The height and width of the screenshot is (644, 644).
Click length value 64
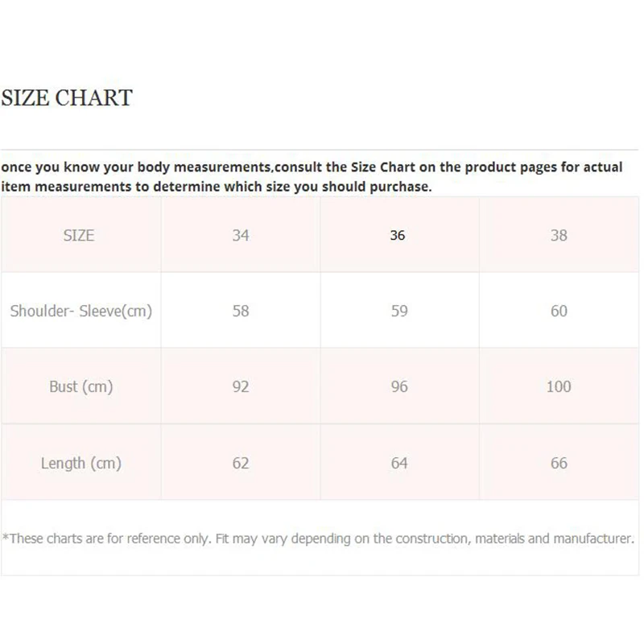[399, 463]
